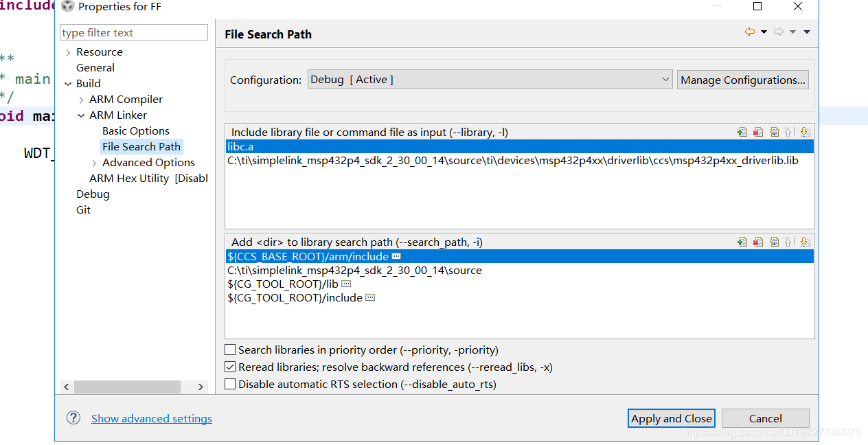Viewport: 868px width, 445px height.
Task: Delete the selected search path directory
Action: click(x=758, y=242)
